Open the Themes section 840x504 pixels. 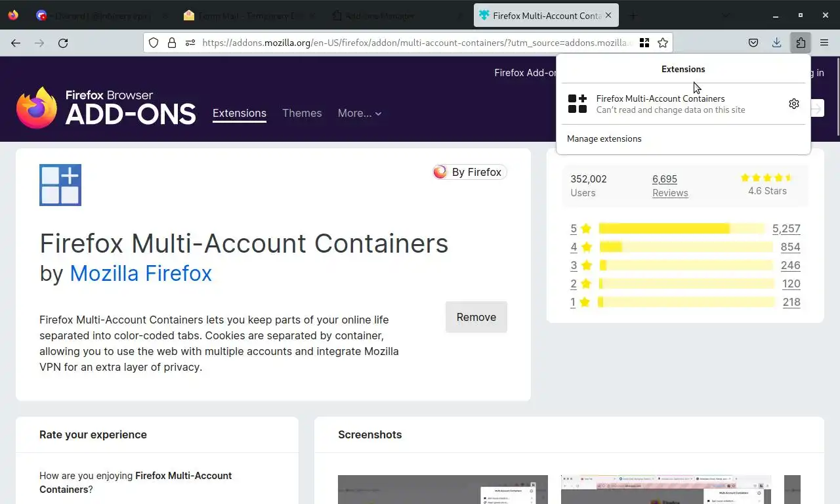pos(302,113)
